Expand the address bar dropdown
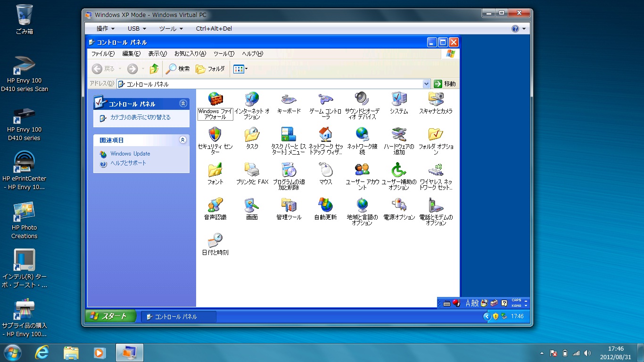644x362 pixels. [426, 84]
